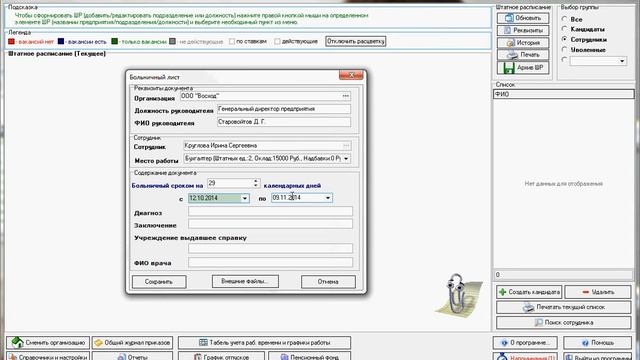Open the Сотрудник ellipsis browse button
This screenshot has width=640, height=360.
pos(346,146)
